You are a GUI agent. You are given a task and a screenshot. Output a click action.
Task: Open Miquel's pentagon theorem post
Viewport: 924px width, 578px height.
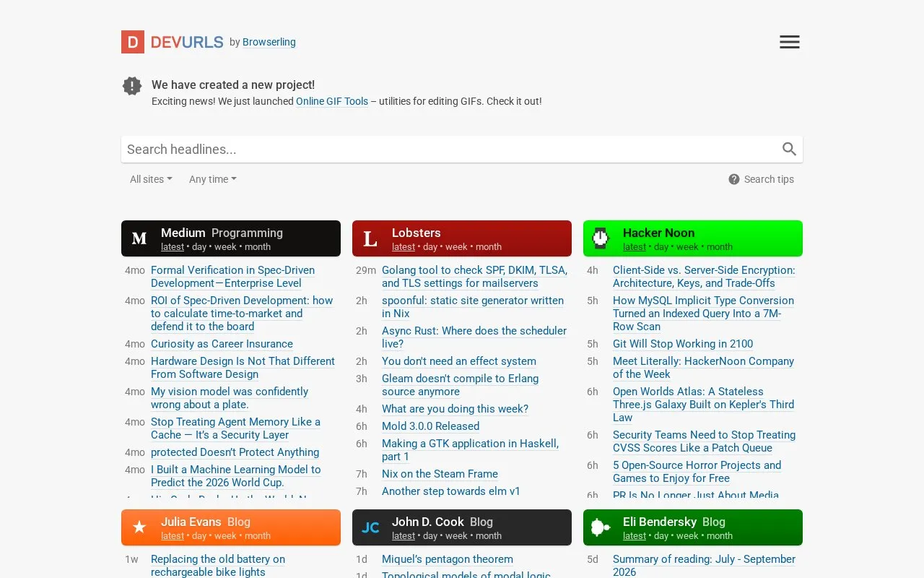[448, 559]
